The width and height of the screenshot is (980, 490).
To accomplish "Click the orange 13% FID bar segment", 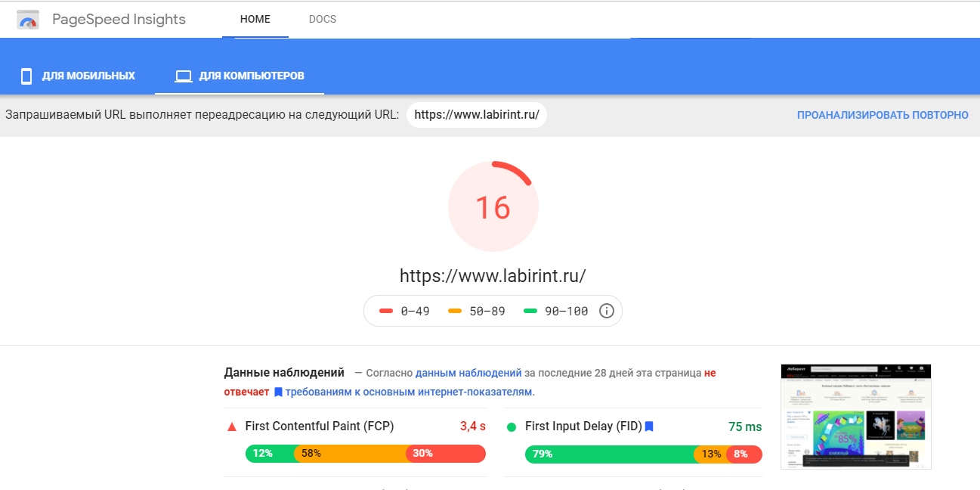I will coord(710,454).
